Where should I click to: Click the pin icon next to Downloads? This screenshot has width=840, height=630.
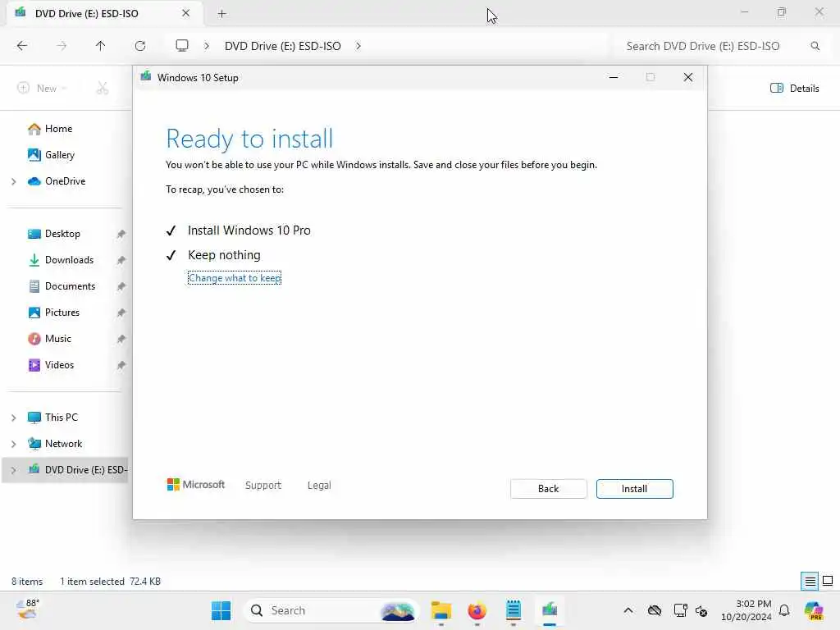tap(121, 260)
